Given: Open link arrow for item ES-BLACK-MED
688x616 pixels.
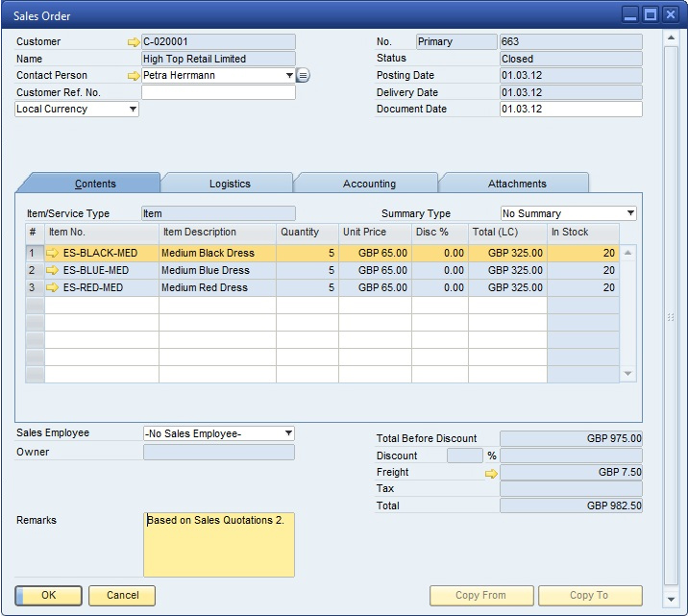Looking at the screenshot, I should coord(53,254).
